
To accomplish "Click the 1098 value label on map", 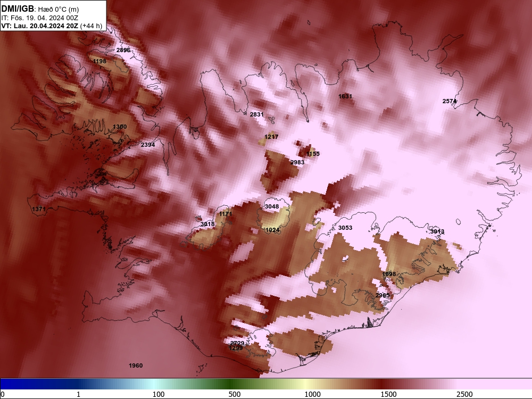I will pos(389,274).
